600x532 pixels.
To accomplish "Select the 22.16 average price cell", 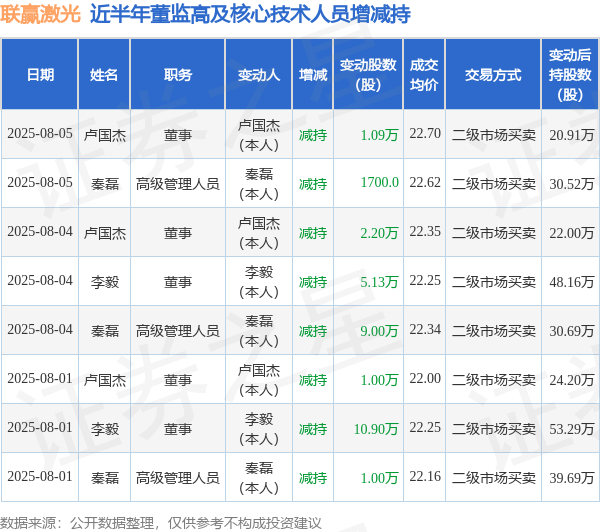I will click(425, 477).
